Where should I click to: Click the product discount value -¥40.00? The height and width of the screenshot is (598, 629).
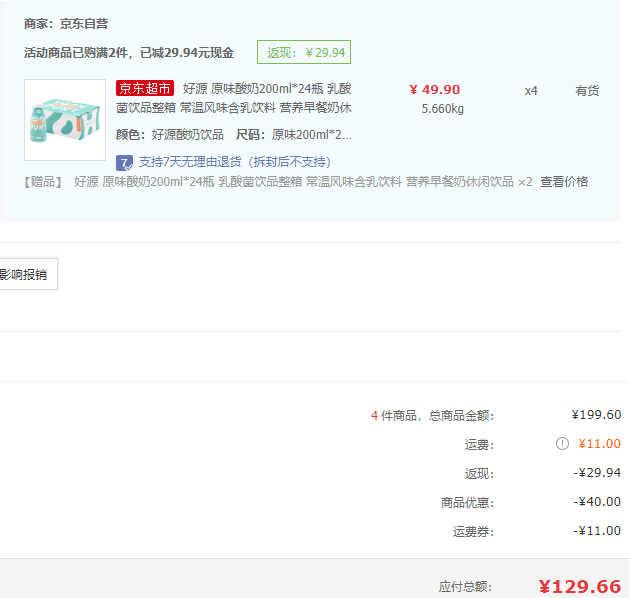pyautogui.click(x=597, y=502)
